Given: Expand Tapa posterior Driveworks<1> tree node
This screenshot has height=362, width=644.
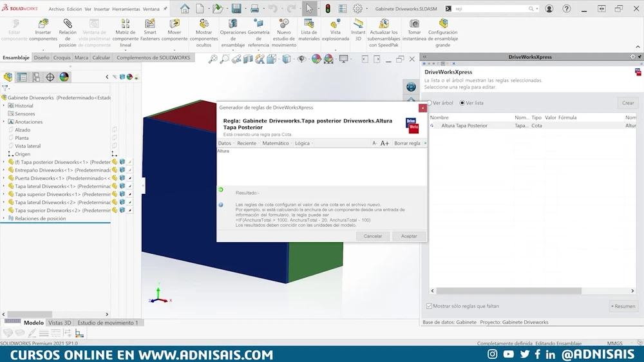Looking at the screenshot, I should (4, 162).
